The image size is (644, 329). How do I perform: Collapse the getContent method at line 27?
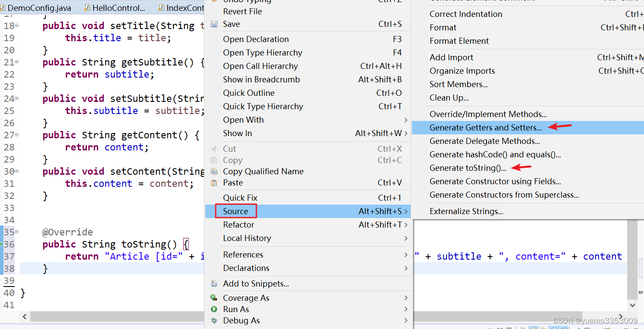pos(17,135)
